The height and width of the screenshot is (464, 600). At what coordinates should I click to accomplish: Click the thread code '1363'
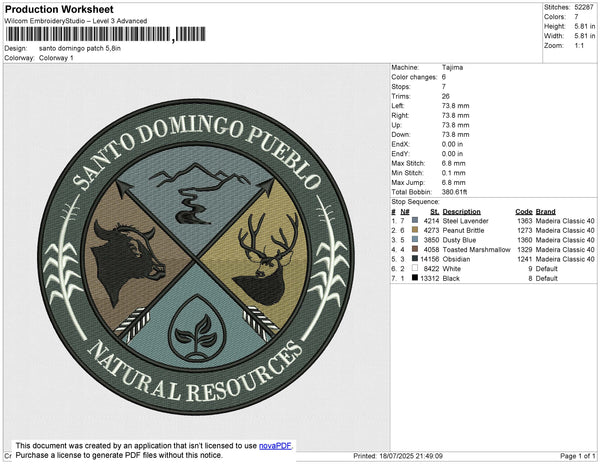(x=525, y=221)
